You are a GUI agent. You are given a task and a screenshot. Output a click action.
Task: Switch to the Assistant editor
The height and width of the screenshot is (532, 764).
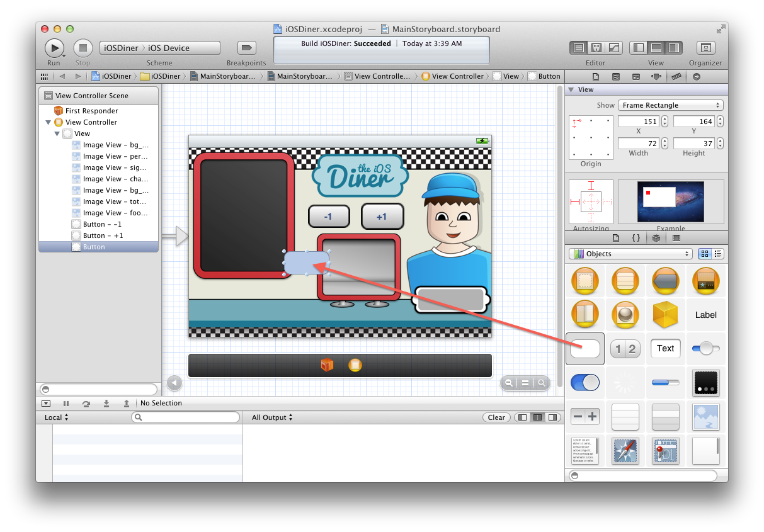tap(596, 48)
